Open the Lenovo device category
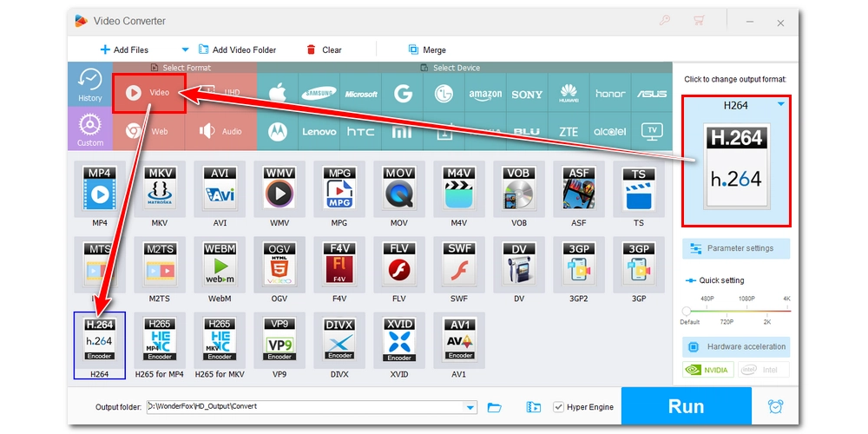Image resolution: width=868 pixels, height=434 pixels. click(x=319, y=132)
